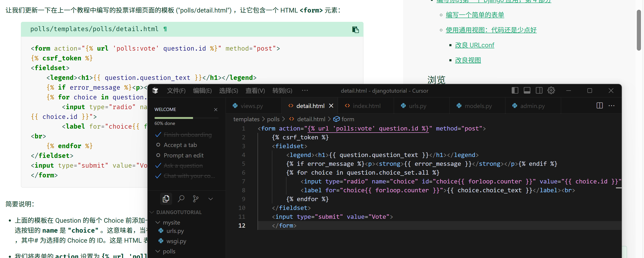Open Cursor settings gear icon
Image resolution: width=644 pixels, height=258 pixels.
pos(551,91)
